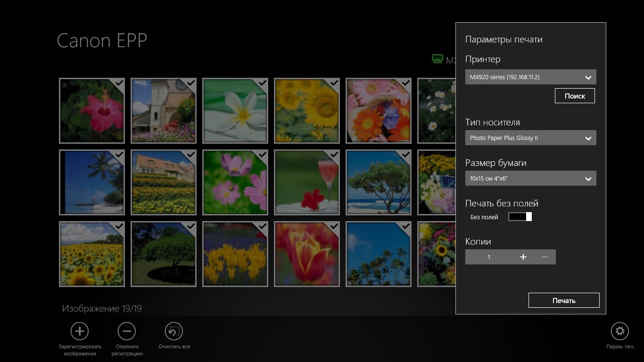The image size is (644, 362).
Task: Select the white daisies thumbnail
Action: (437, 111)
